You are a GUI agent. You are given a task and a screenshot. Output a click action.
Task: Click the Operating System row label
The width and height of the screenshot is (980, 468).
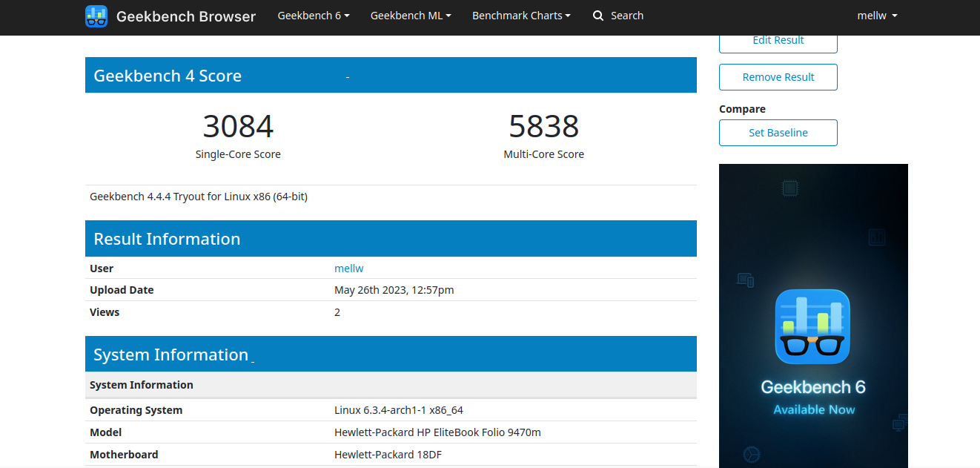tap(136, 410)
